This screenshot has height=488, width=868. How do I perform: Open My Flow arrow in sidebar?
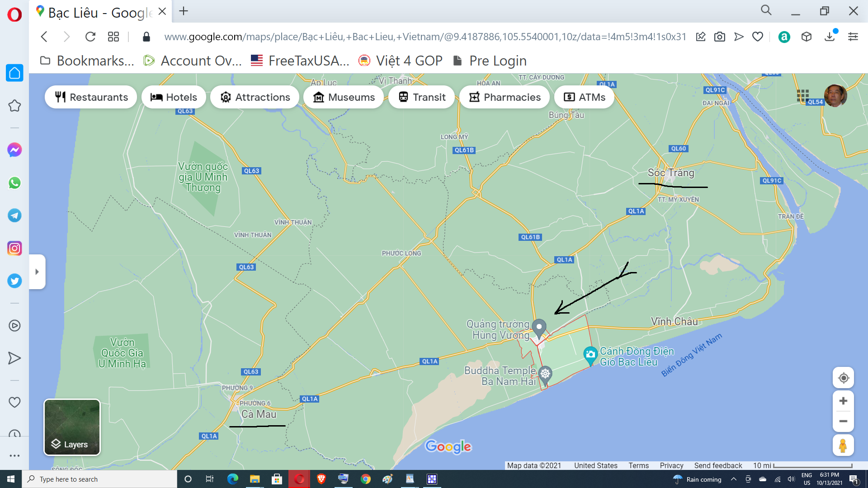pyautogui.click(x=14, y=358)
